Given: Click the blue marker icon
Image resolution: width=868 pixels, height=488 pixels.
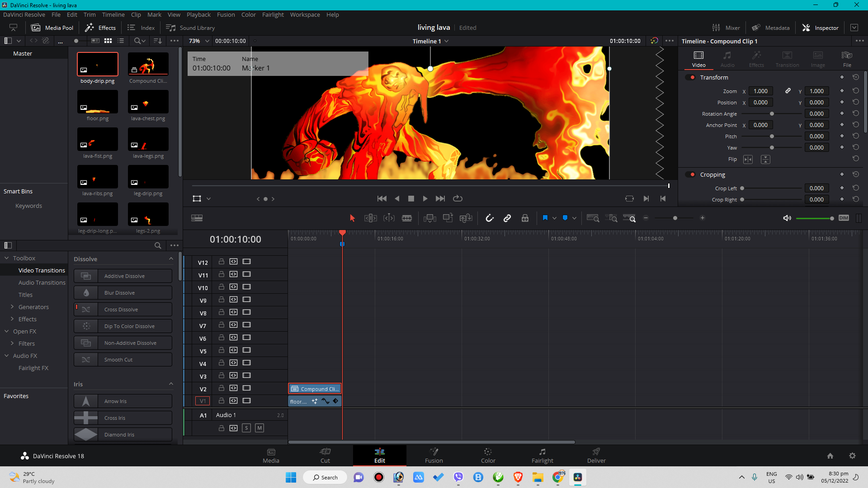Looking at the screenshot, I should click(565, 218).
